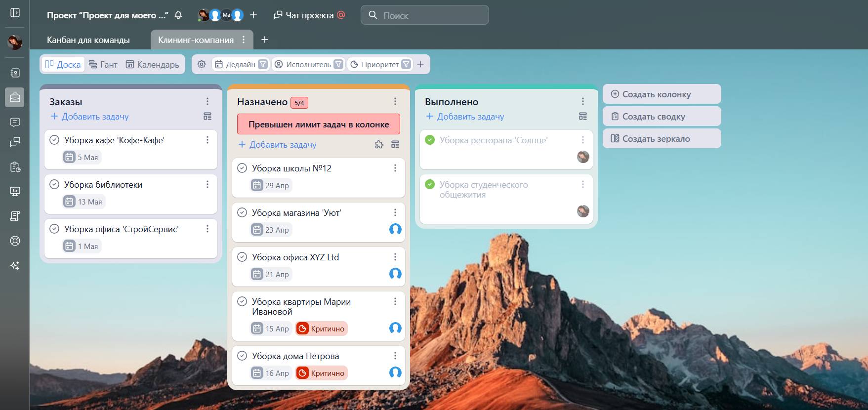Switch to 'Канбан для команды' tab

coord(88,40)
